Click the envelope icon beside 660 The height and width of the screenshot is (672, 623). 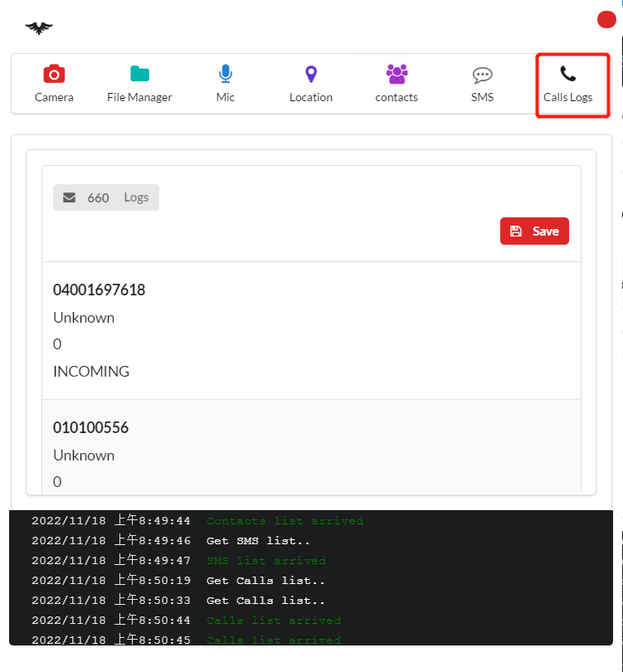coord(70,197)
